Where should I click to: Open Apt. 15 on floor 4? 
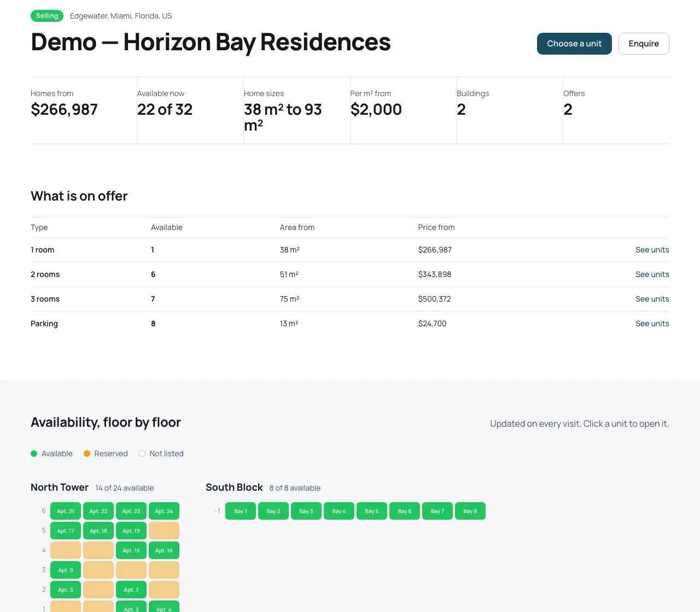pyautogui.click(x=131, y=550)
